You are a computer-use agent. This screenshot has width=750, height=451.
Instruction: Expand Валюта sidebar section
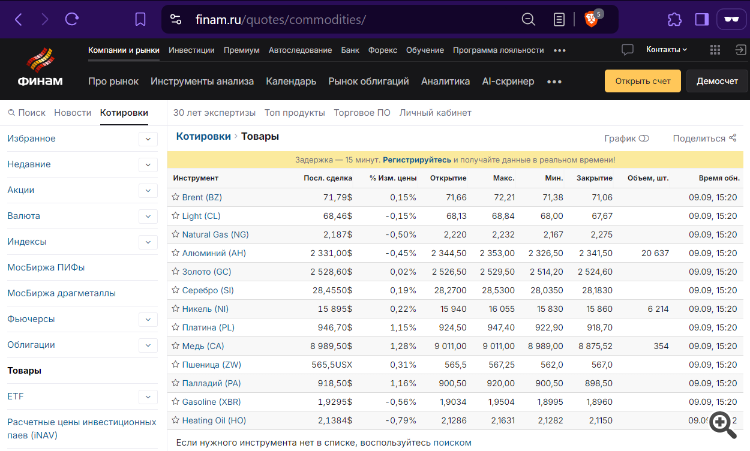click(148, 216)
